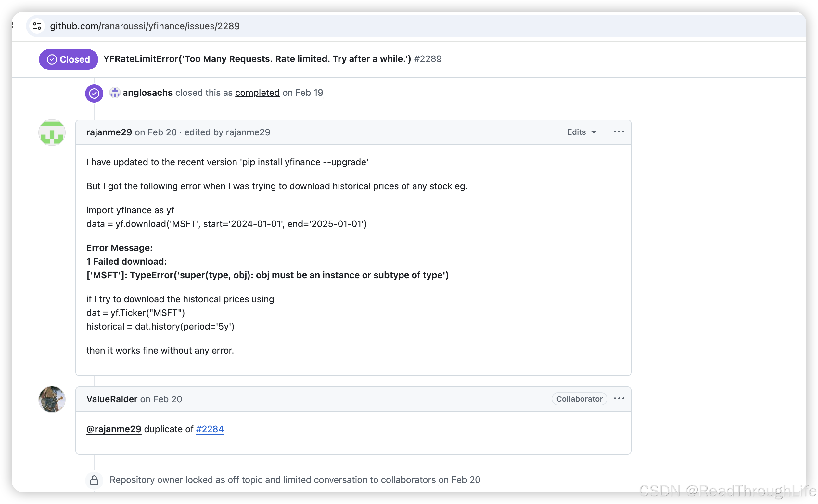This screenshot has width=818, height=504.
Task: Click the Closed status badge
Action: click(68, 59)
